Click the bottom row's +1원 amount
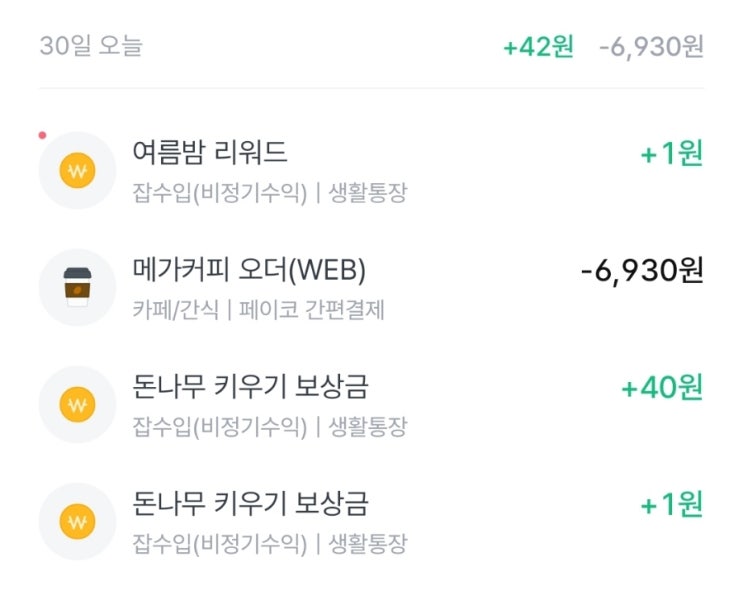Image resolution: width=743 pixels, height=590 pixels. coord(671,504)
